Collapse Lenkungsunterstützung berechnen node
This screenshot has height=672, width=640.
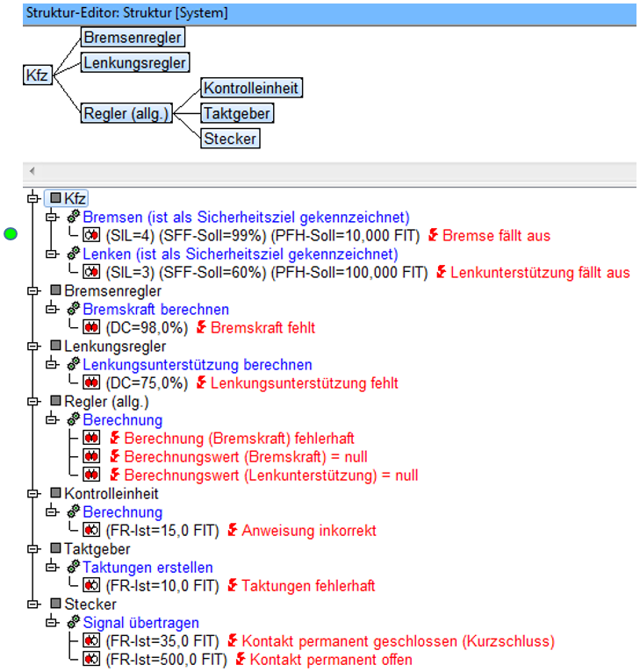point(52,364)
